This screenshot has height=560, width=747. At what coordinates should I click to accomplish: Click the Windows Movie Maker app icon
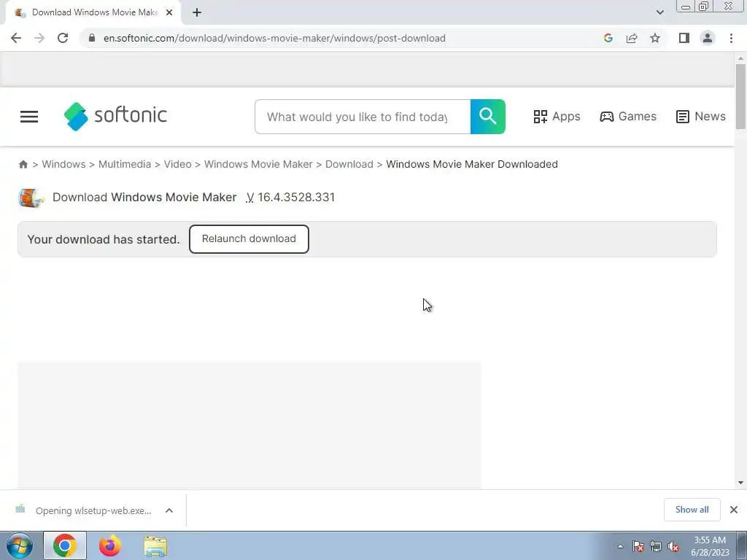(x=31, y=198)
